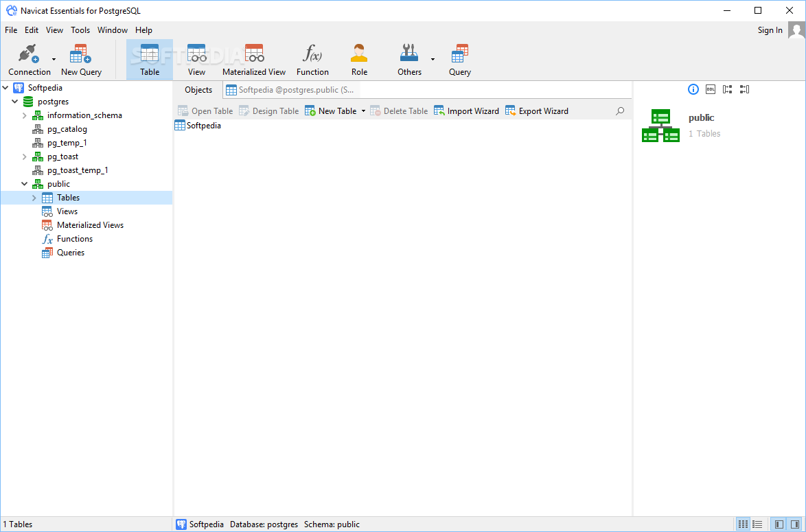The width and height of the screenshot is (806, 532).
Task: Open the New Table dropdown arrow
Action: [363, 111]
